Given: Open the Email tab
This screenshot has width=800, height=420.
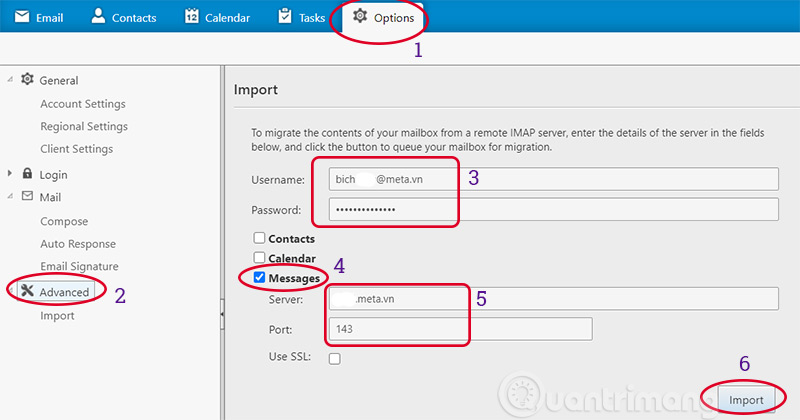Looking at the screenshot, I should [x=39, y=17].
